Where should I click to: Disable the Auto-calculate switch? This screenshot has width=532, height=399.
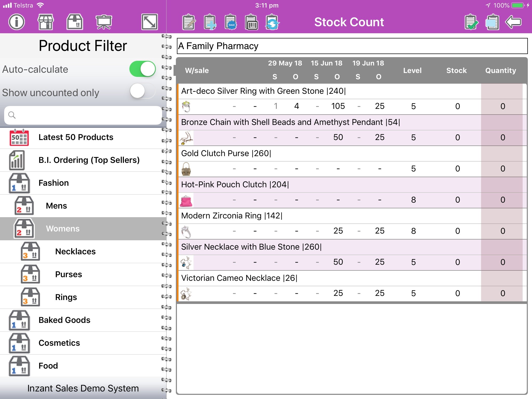[142, 69]
